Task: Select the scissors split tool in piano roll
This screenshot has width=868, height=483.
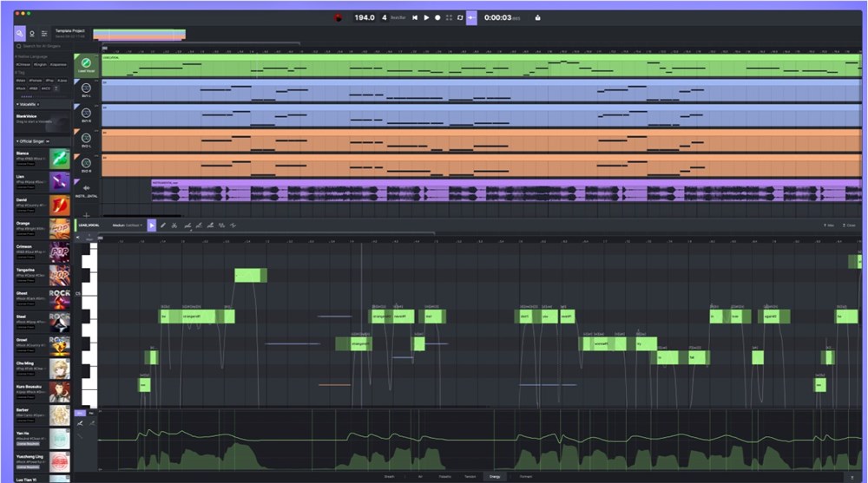Action: click(174, 225)
